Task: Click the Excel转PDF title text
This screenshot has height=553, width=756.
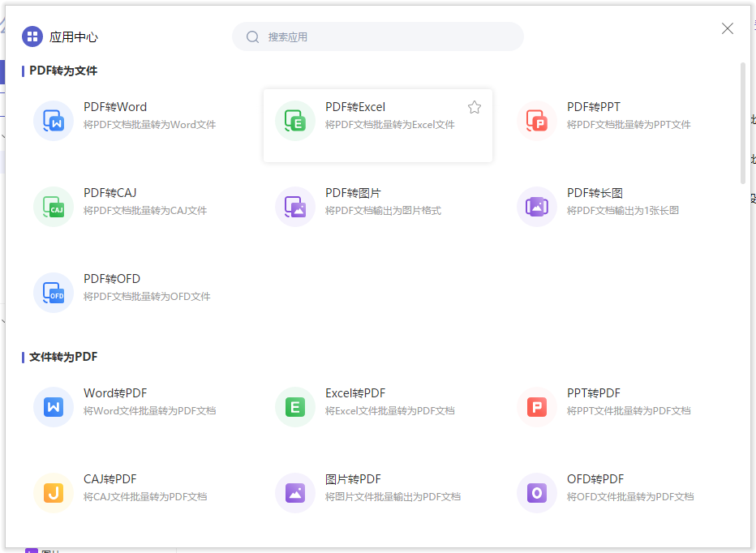Action: point(355,393)
